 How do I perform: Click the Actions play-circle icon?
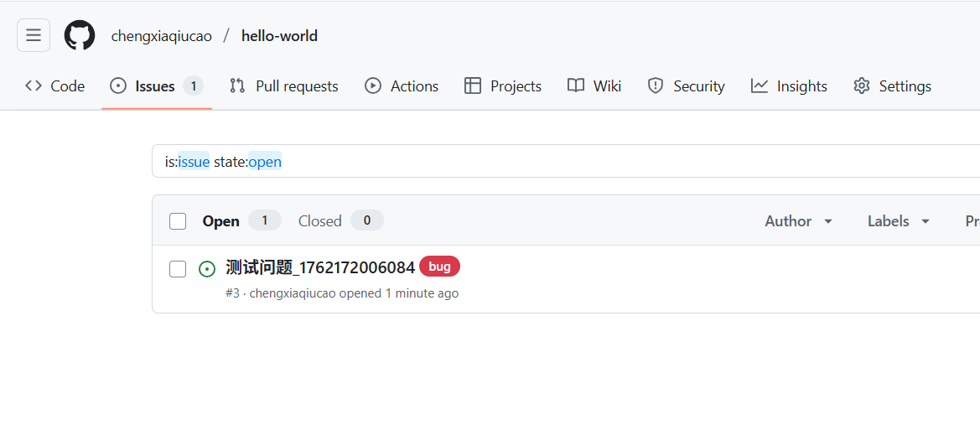point(372,85)
